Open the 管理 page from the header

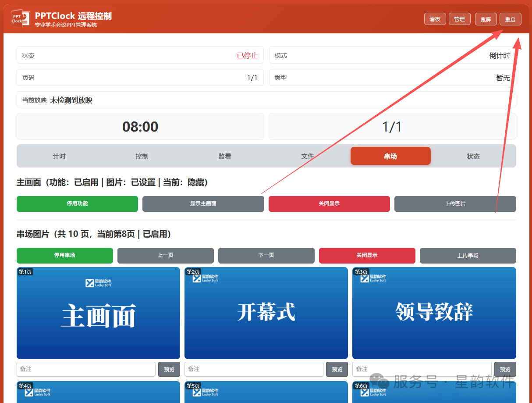point(459,19)
